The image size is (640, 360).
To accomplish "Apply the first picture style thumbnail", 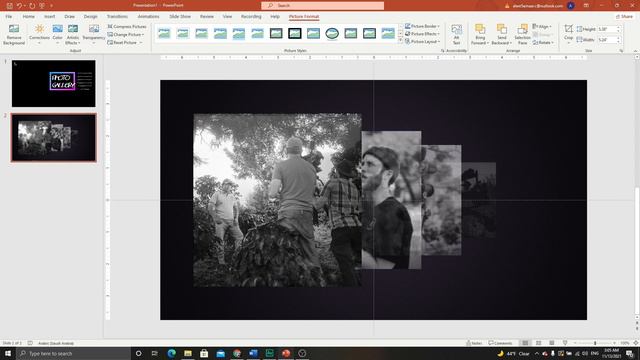I will click(164, 33).
